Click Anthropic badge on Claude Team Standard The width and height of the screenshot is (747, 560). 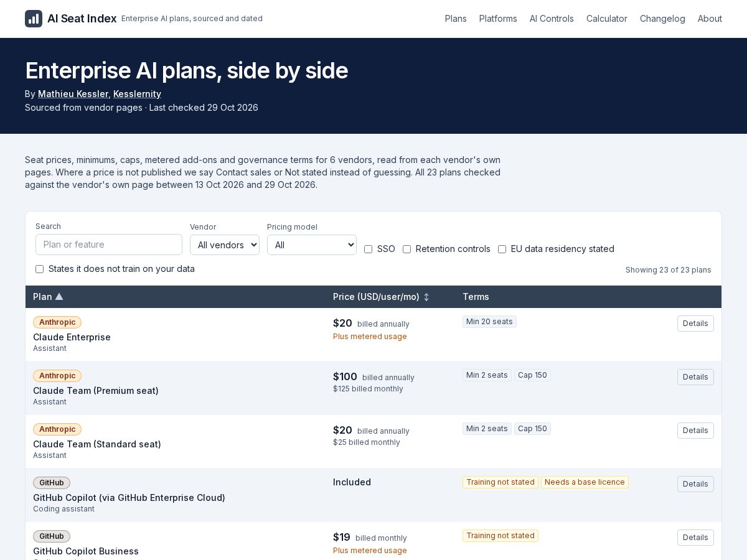tap(57, 429)
